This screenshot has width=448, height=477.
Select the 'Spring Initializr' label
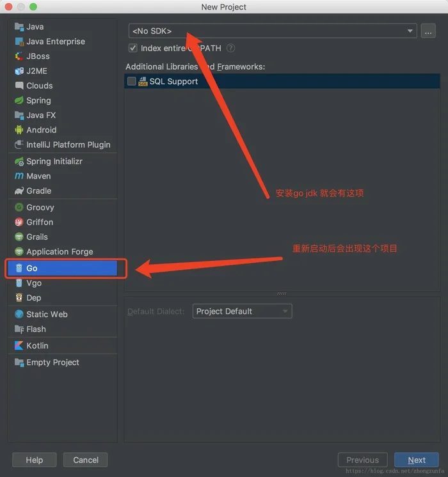[54, 161]
